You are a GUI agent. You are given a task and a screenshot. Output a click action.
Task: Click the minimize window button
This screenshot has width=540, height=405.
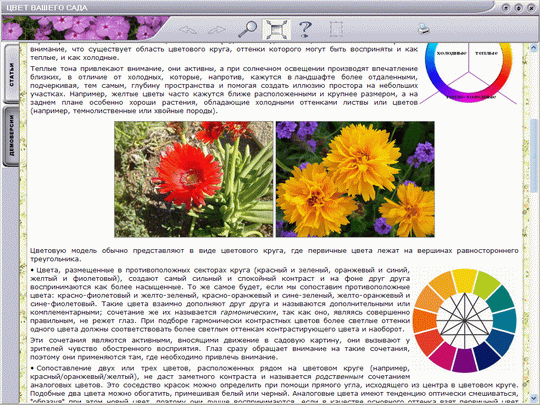pyautogui.click(x=505, y=8)
